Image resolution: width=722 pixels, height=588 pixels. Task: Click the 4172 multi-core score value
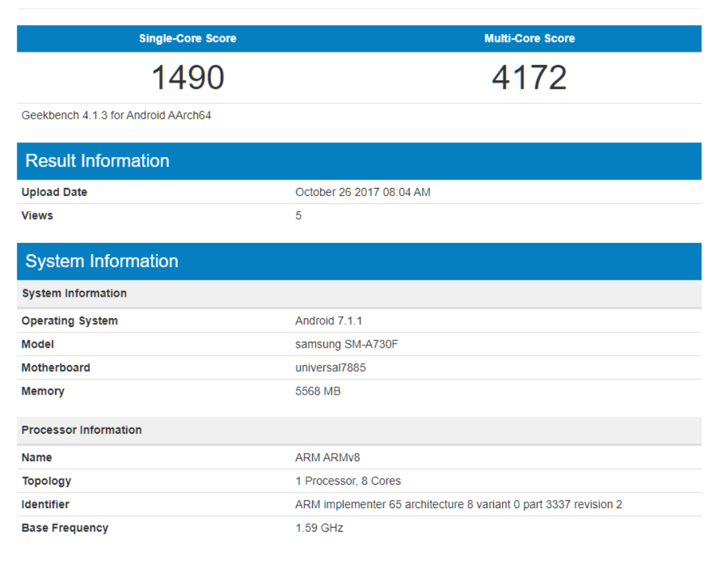tap(529, 77)
